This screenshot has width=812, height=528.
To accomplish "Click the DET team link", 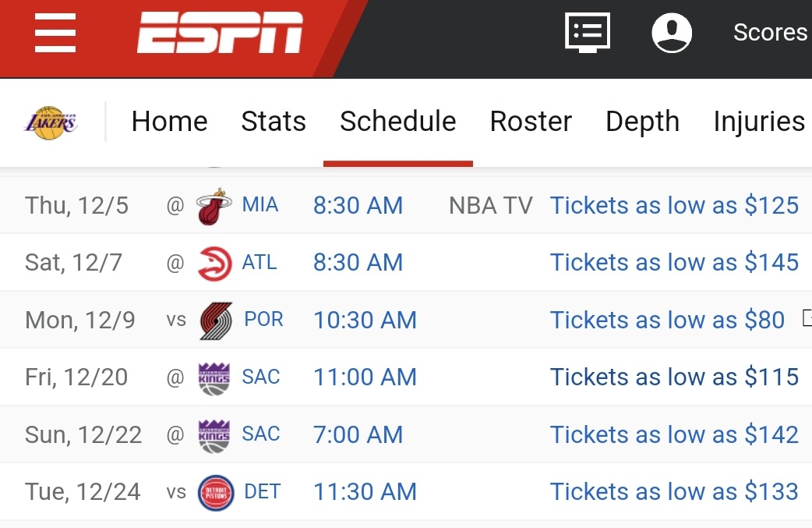I will [262, 491].
